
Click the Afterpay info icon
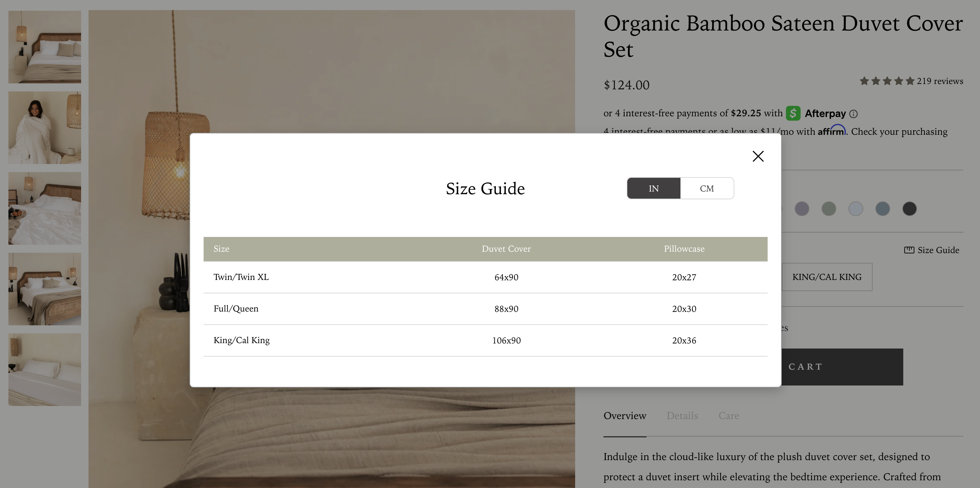[x=853, y=114]
